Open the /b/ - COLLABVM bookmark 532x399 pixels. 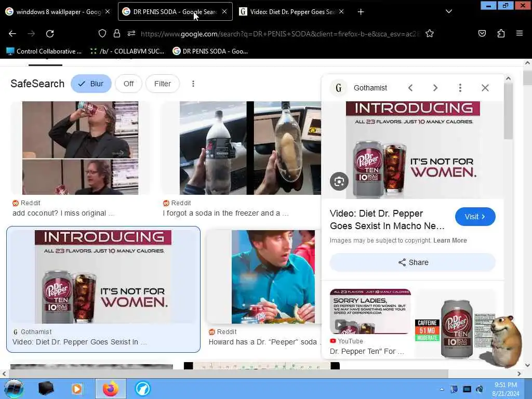click(127, 51)
